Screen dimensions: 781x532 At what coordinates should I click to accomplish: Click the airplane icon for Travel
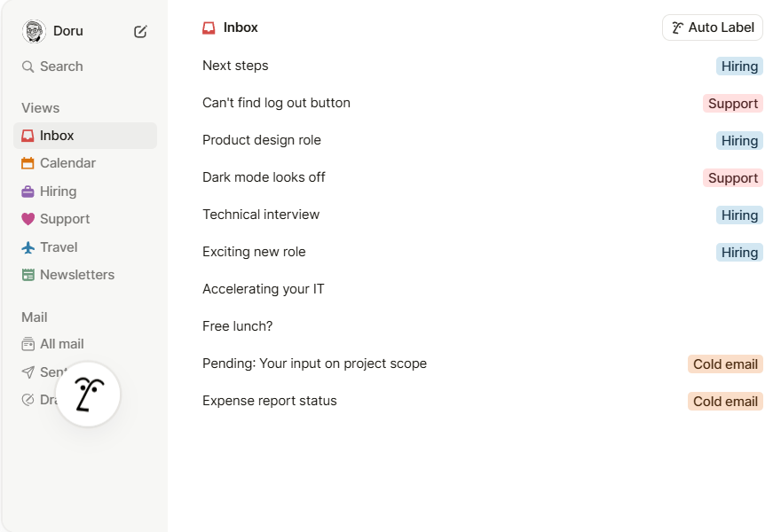[28, 246]
